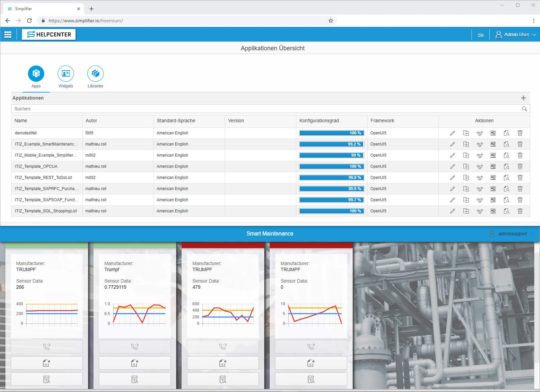Sort by the Konfigurationsgrad column header

pos(319,121)
